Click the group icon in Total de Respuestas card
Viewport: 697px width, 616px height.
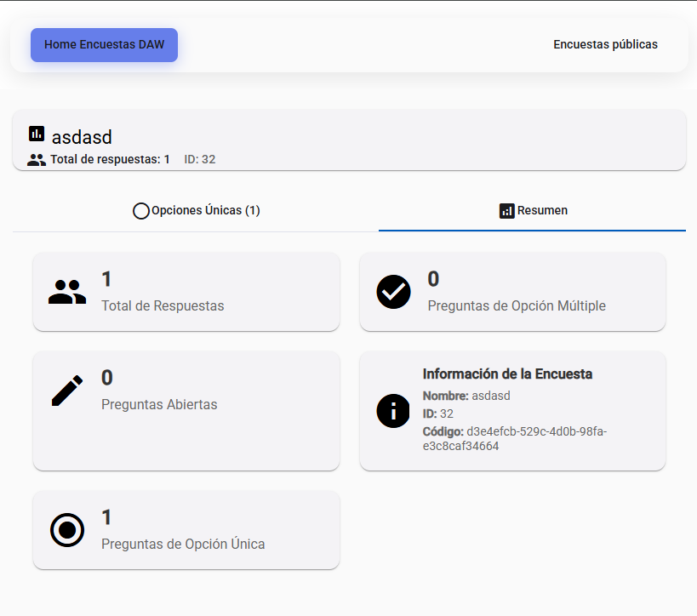[67, 292]
